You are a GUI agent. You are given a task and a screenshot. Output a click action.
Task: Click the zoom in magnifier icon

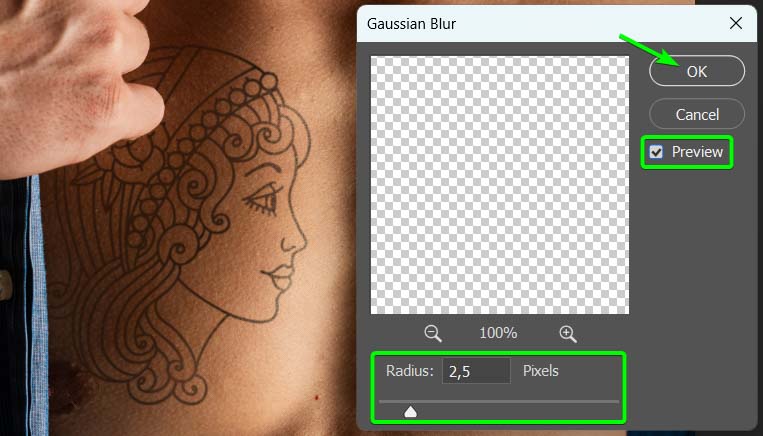pos(567,333)
